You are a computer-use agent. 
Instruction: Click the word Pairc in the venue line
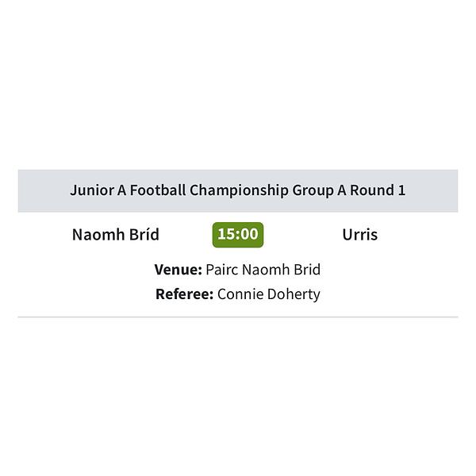[222, 270]
